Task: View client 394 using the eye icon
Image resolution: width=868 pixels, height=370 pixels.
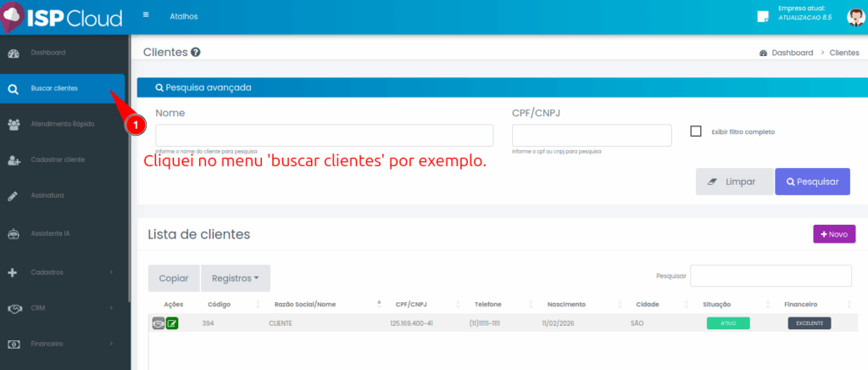Action: [x=158, y=323]
